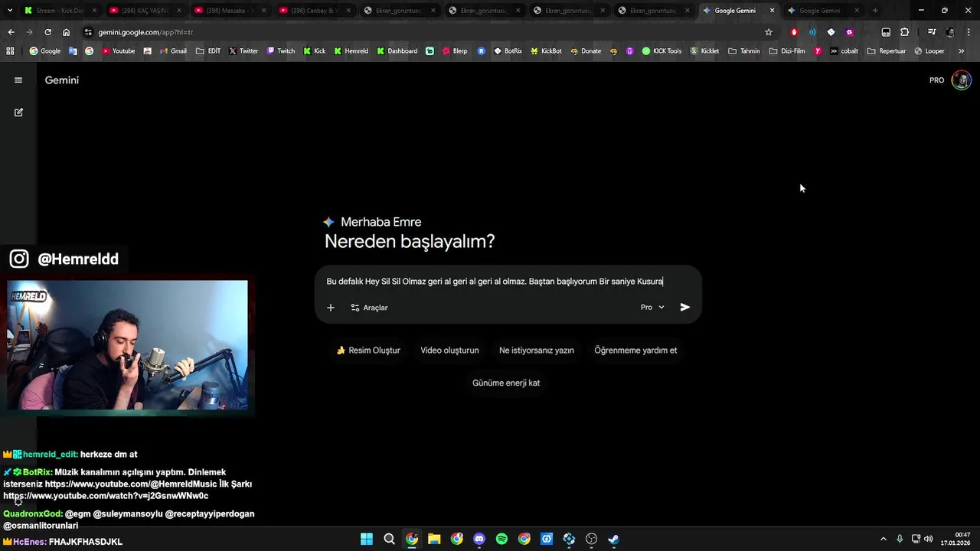The height and width of the screenshot is (551, 980).
Task: Bookmark this page with the star icon
Action: 769,32
